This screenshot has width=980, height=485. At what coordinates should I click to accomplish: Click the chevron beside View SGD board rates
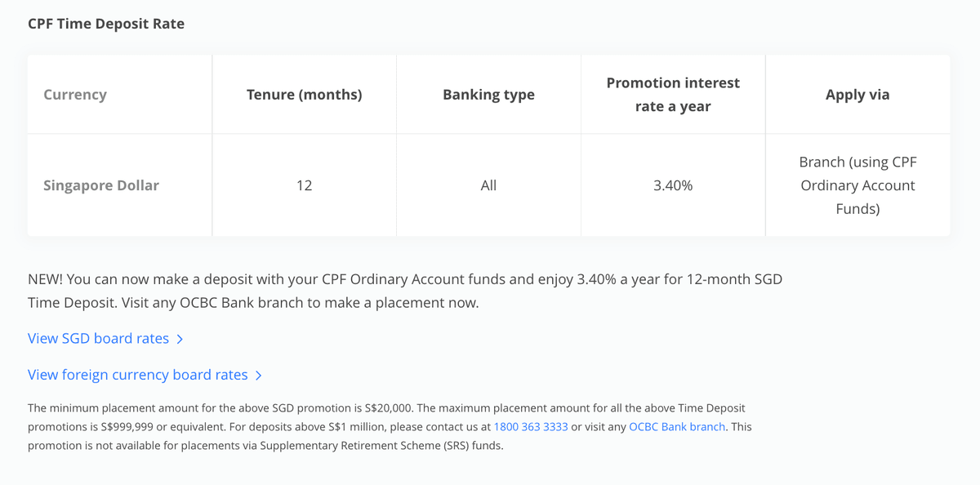coord(180,338)
